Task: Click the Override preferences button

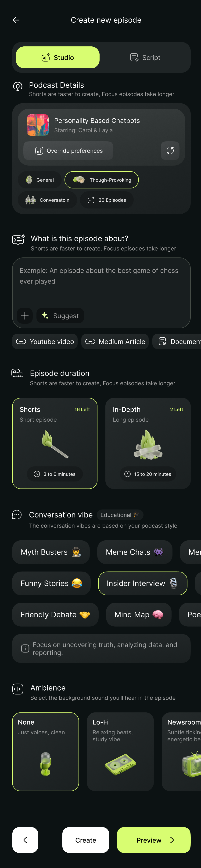Action: click(x=68, y=151)
